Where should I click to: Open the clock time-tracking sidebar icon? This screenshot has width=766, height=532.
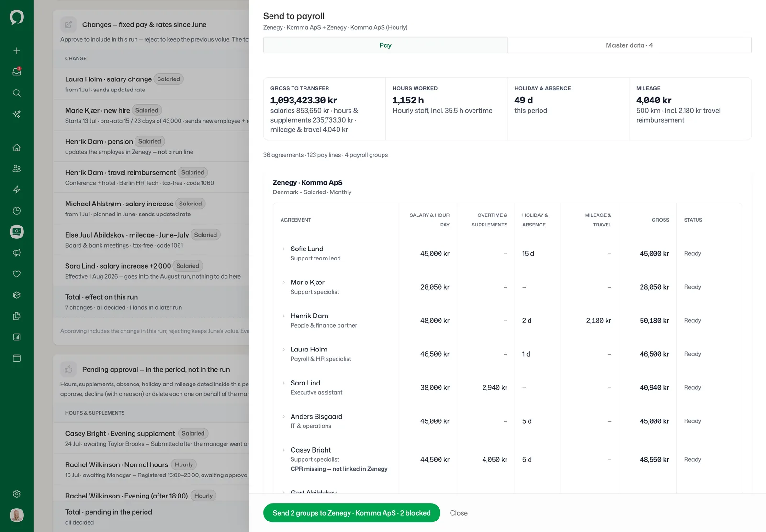point(17,211)
